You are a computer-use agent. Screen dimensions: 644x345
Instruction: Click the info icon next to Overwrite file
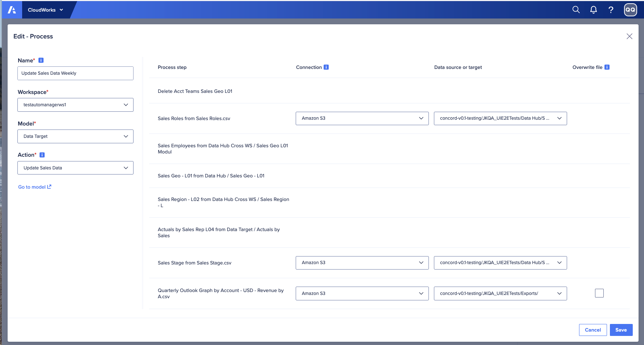pos(607,67)
